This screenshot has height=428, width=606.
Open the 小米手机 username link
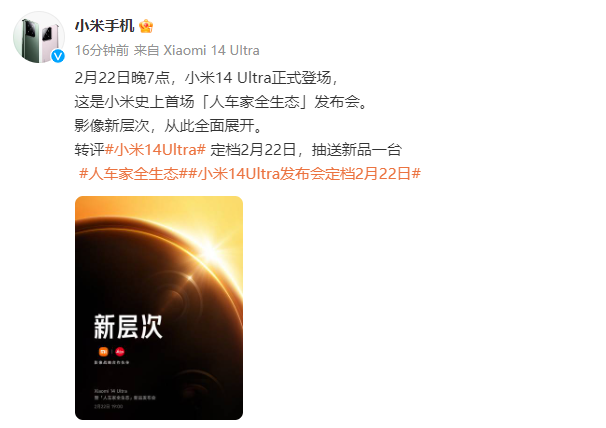click(104, 26)
